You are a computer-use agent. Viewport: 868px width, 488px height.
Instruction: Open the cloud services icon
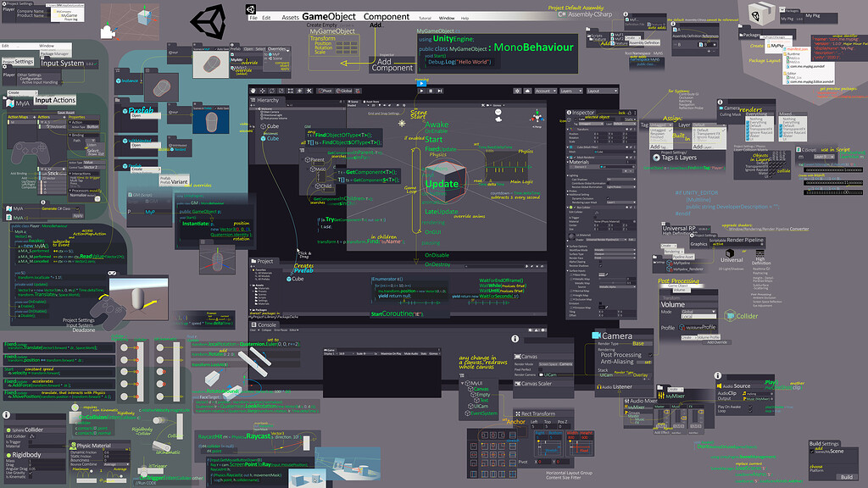click(527, 91)
